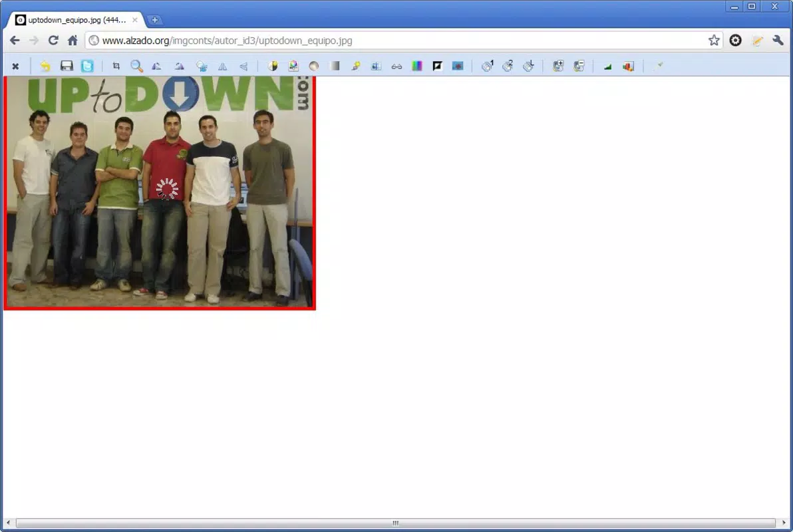Click the green wedge levels icon
Screen dimensions: 793x532
[x=608, y=66]
